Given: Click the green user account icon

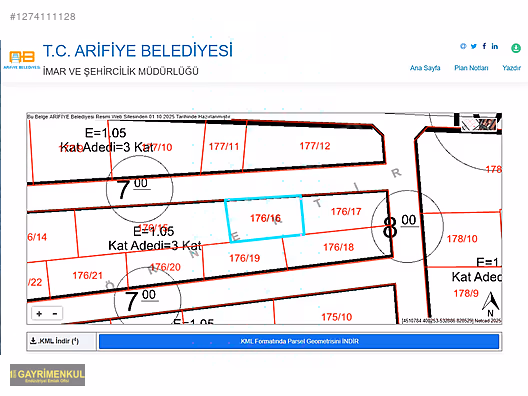Looking at the screenshot, I should click(516, 48).
